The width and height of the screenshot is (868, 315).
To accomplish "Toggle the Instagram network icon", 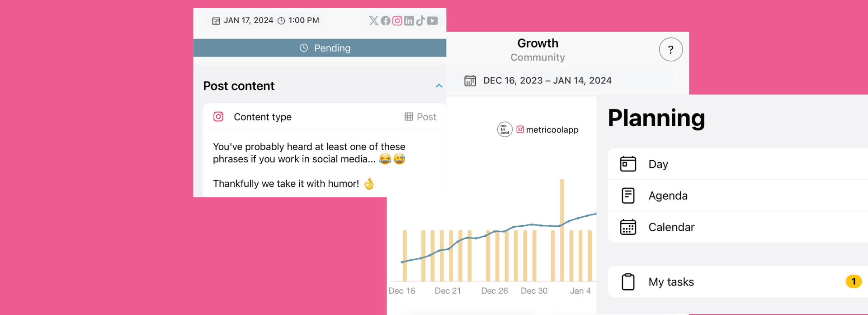I will coord(397,21).
